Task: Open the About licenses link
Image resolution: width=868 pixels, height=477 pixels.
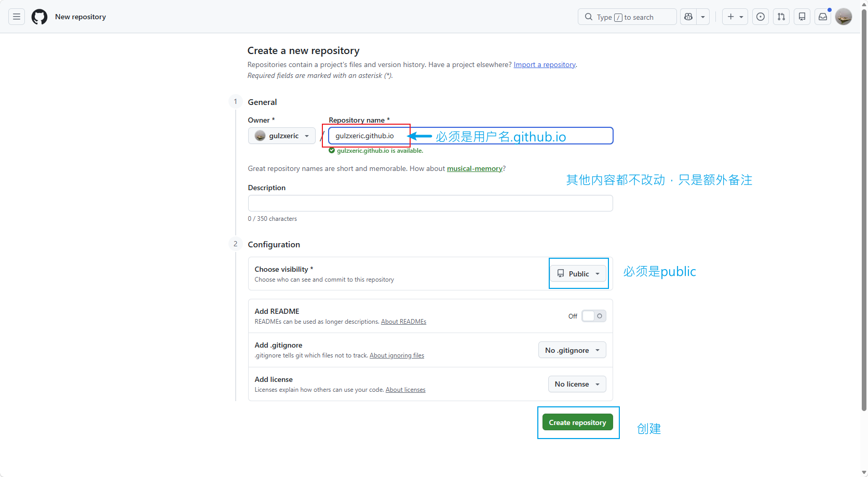Action: [x=405, y=390]
